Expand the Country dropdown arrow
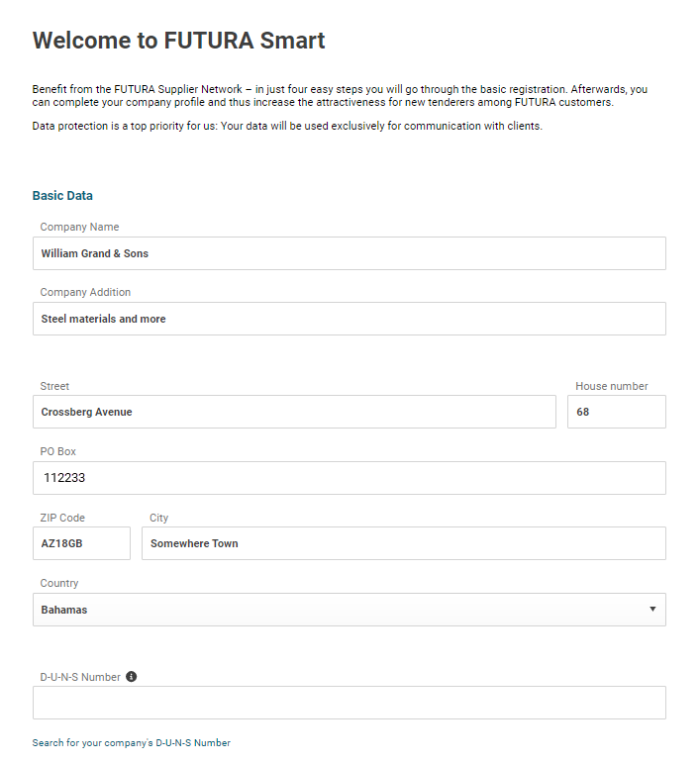 652,609
